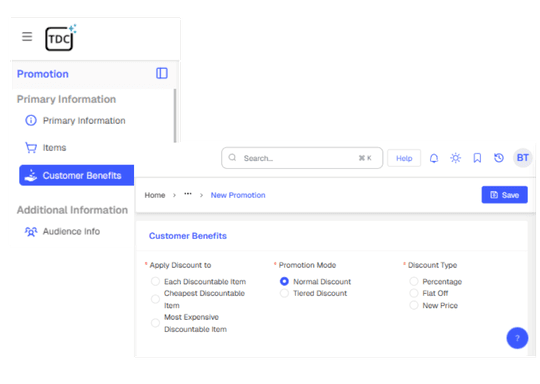Screen dimensions: 540x384
Task: Click the TDC logo
Action: (60, 38)
